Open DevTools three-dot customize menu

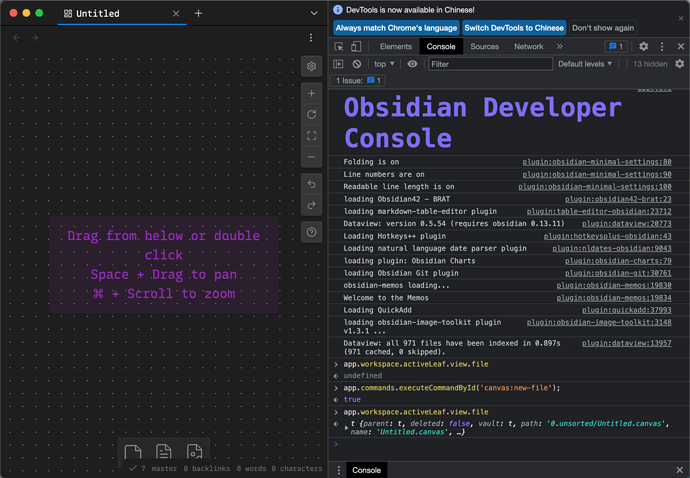(662, 46)
